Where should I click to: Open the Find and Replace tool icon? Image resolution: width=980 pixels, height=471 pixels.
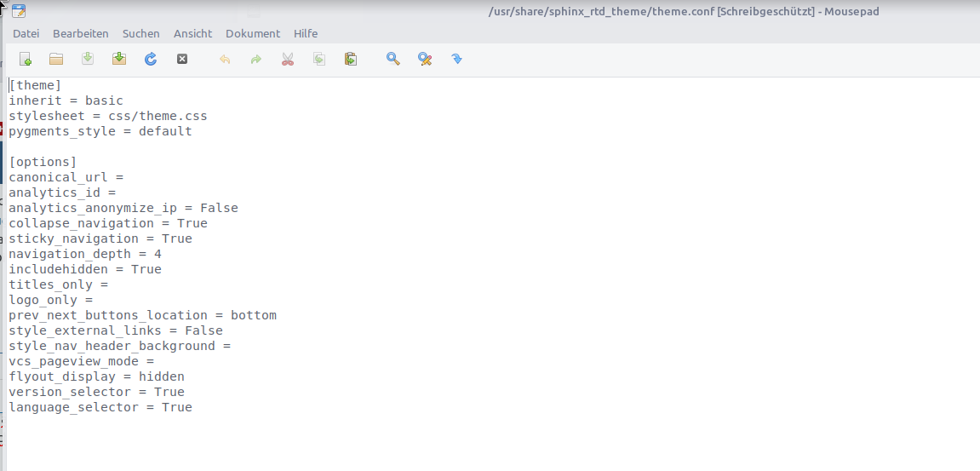[x=425, y=59]
